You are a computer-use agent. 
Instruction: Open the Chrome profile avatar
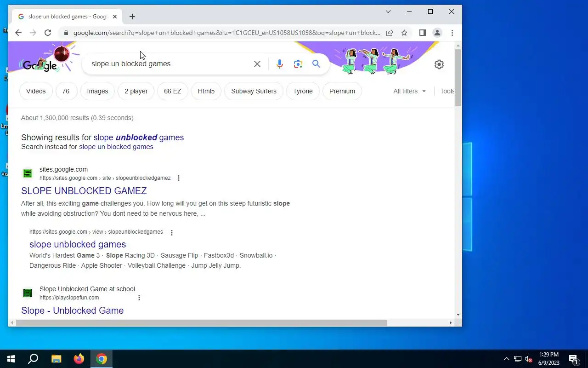437,33
